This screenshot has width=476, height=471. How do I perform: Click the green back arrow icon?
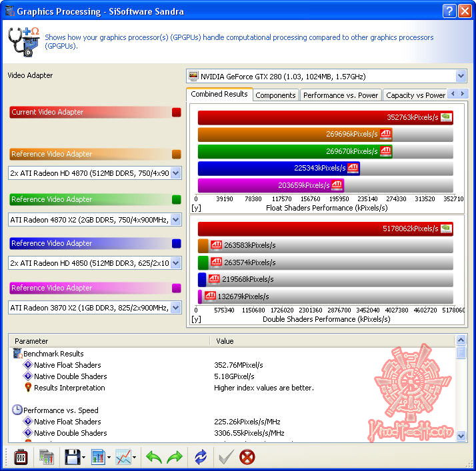pyautogui.click(x=154, y=457)
